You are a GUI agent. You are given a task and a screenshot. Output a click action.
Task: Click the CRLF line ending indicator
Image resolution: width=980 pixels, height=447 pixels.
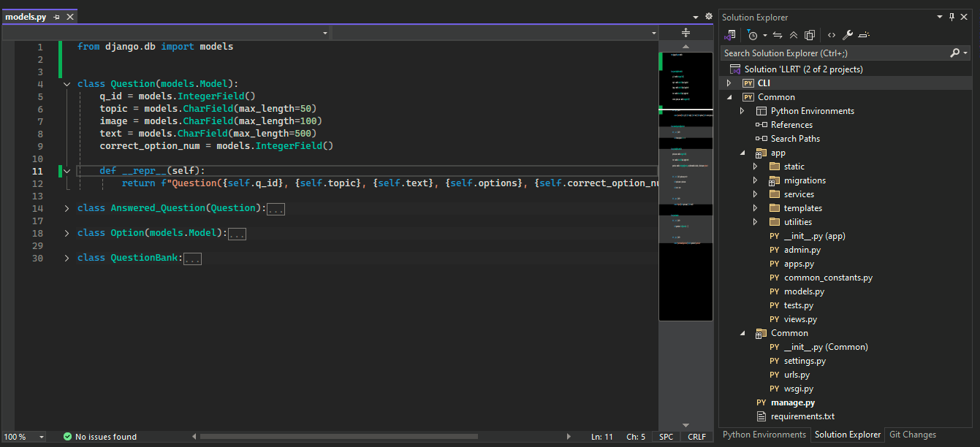696,437
